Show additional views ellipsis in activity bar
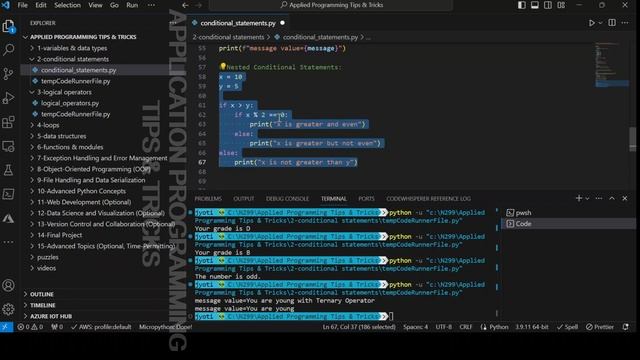Viewport: 640px width, 360px height. pyautogui.click(x=8, y=242)
